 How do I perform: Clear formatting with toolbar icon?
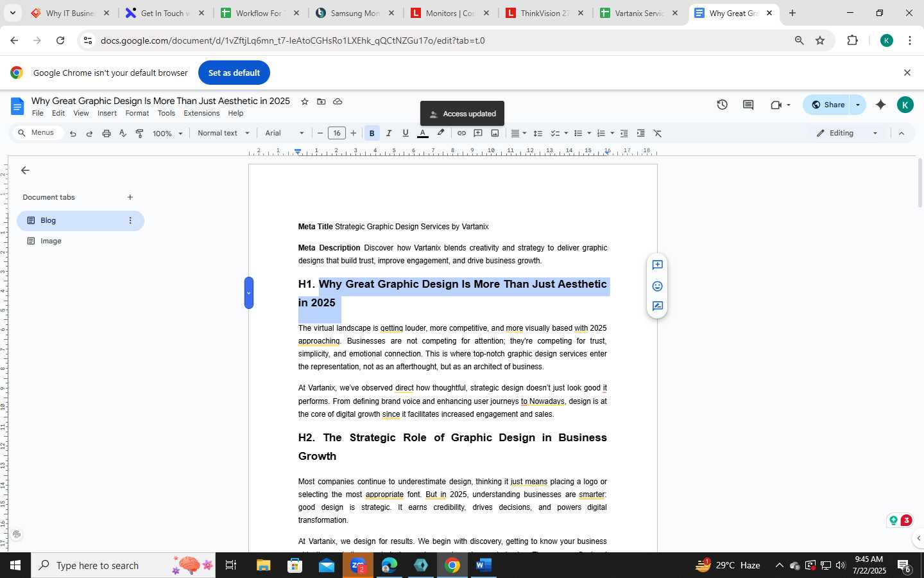click(x=658, y=134)
